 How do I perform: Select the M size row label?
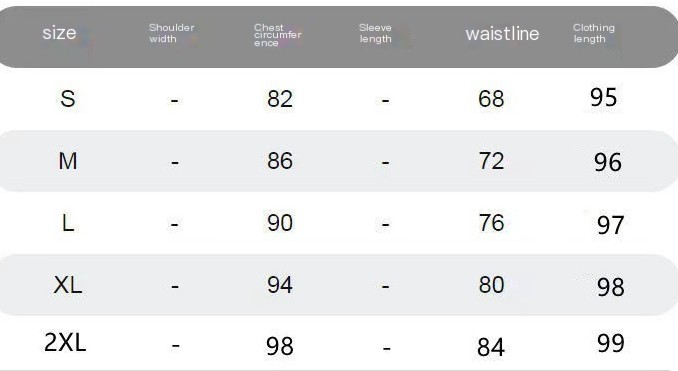coord(68,161)
